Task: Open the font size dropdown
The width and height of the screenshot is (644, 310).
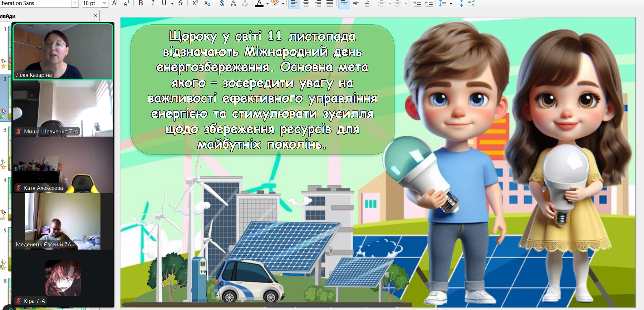Action: [104, 3]
